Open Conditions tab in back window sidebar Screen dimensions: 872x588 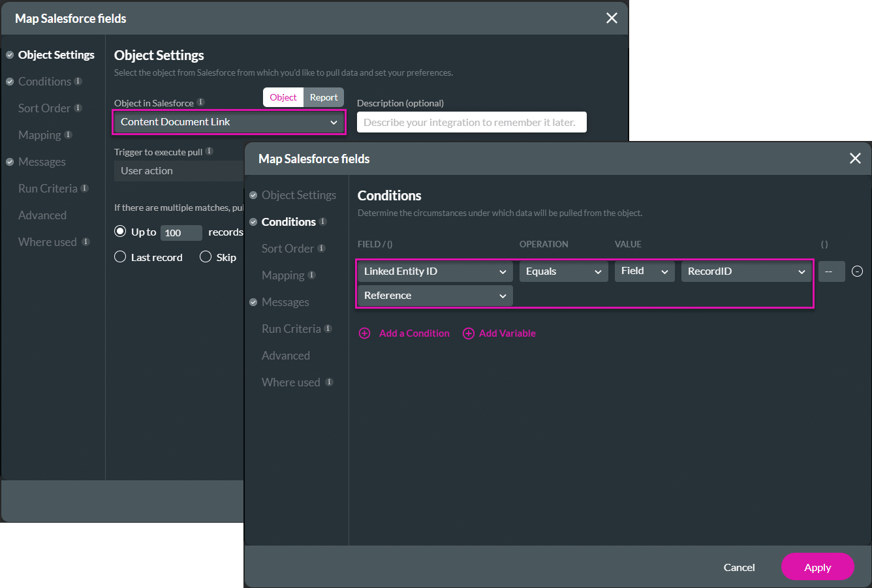44,82
